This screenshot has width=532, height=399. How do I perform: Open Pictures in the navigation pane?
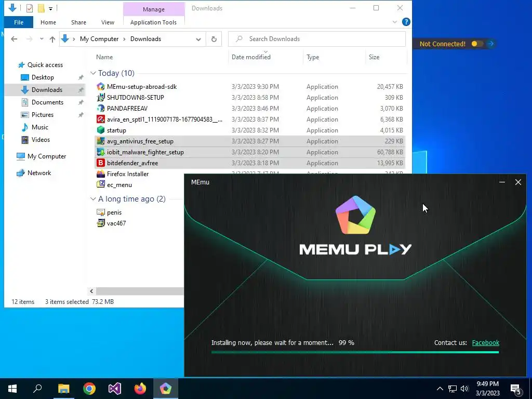[x=43, y=115]
